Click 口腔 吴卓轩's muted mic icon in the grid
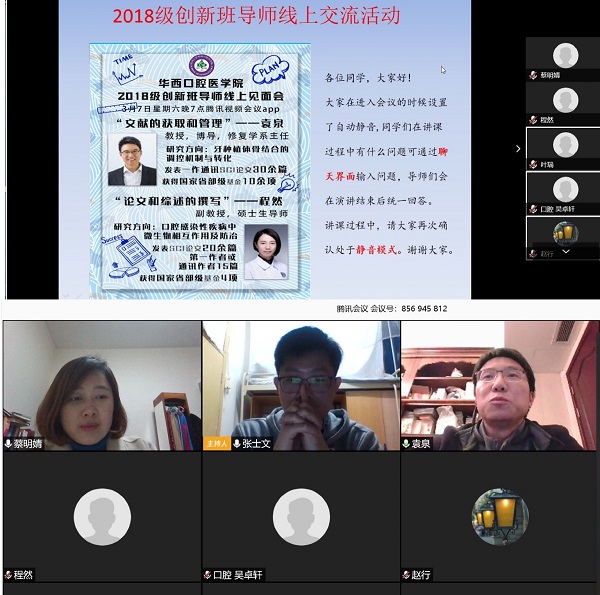The width and height of the screenshot is (600, 595). click(208, 575)
